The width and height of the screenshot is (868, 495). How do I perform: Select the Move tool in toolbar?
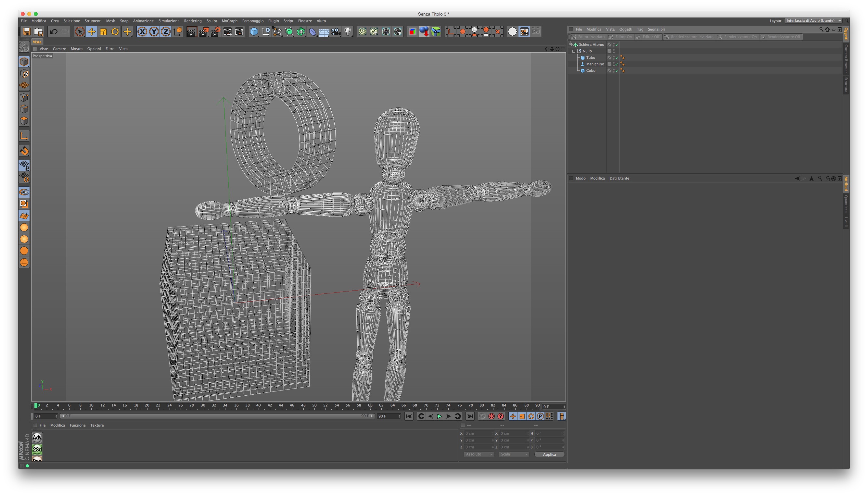91,32
